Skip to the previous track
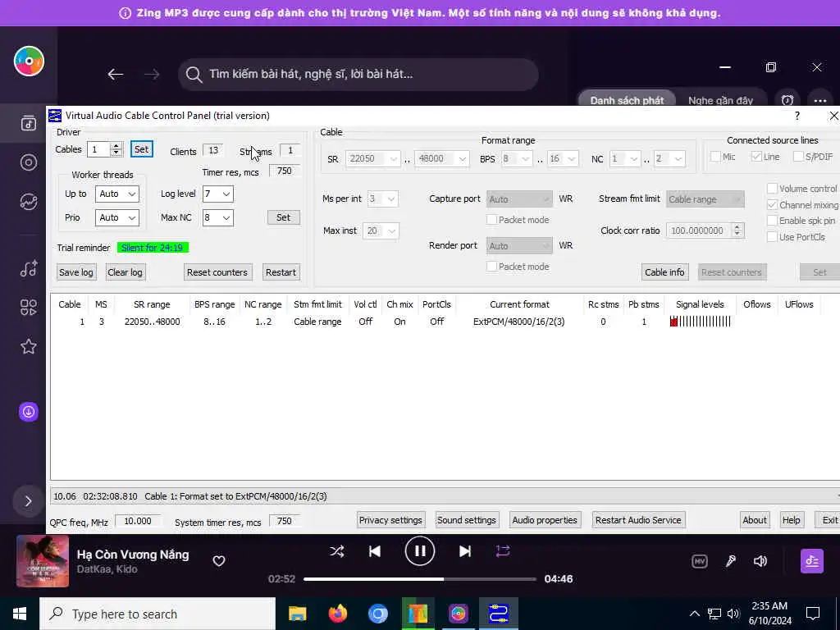Viewport: 840px width, 630px height. pyautogui.click(x=375, y=551)
